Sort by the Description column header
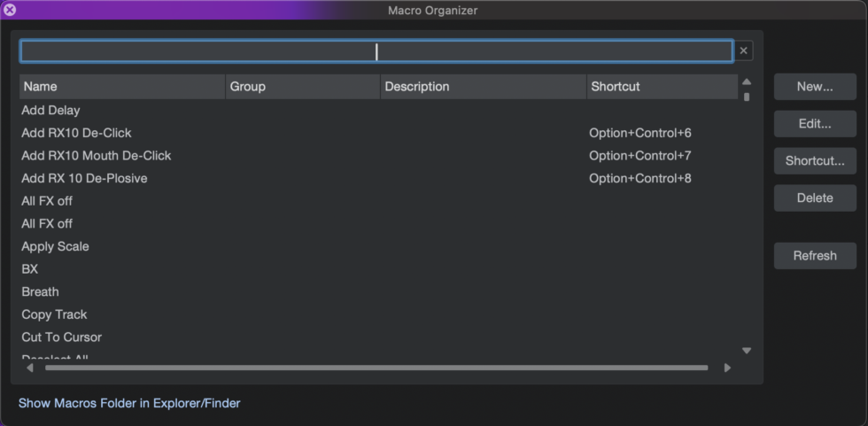Screen dimensions: 868x426 click(x=484, y=87)
